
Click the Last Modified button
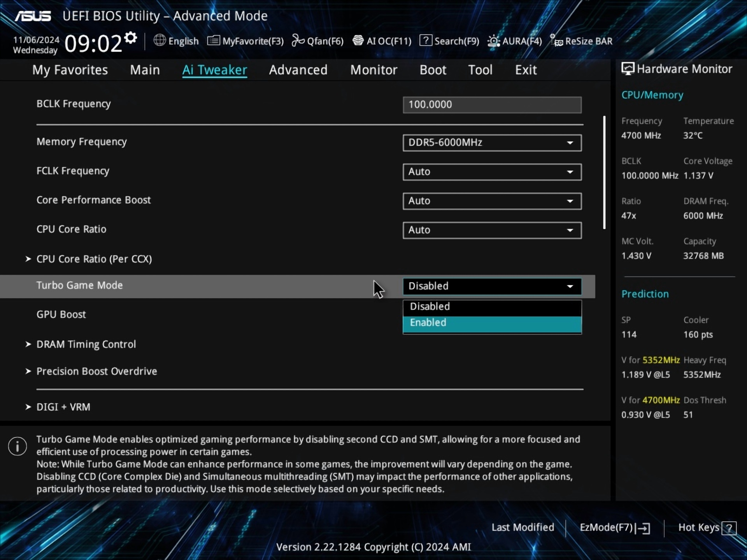tap(523, 527)
